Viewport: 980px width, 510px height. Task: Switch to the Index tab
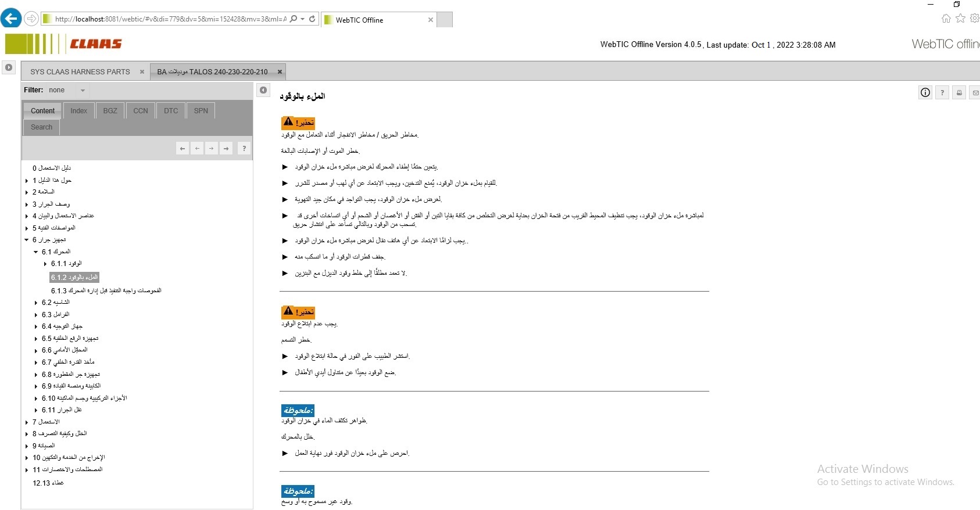point(78,110)
